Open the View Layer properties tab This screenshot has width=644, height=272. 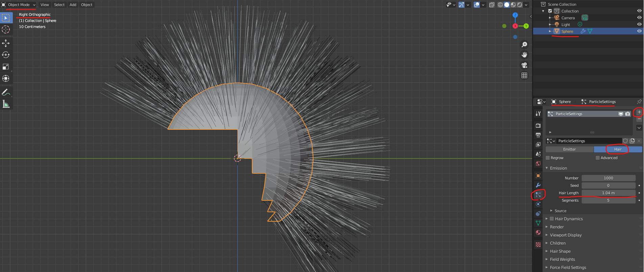[538, 144]
